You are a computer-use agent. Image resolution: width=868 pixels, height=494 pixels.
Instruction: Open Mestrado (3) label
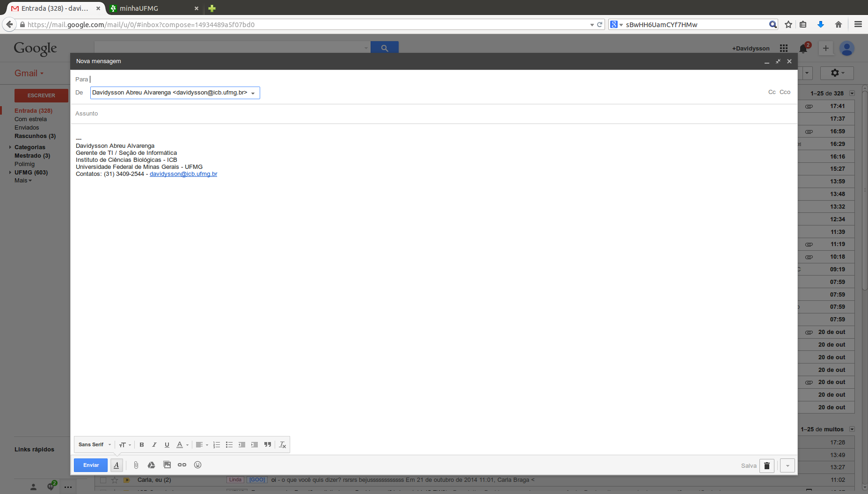click(32, 156)
